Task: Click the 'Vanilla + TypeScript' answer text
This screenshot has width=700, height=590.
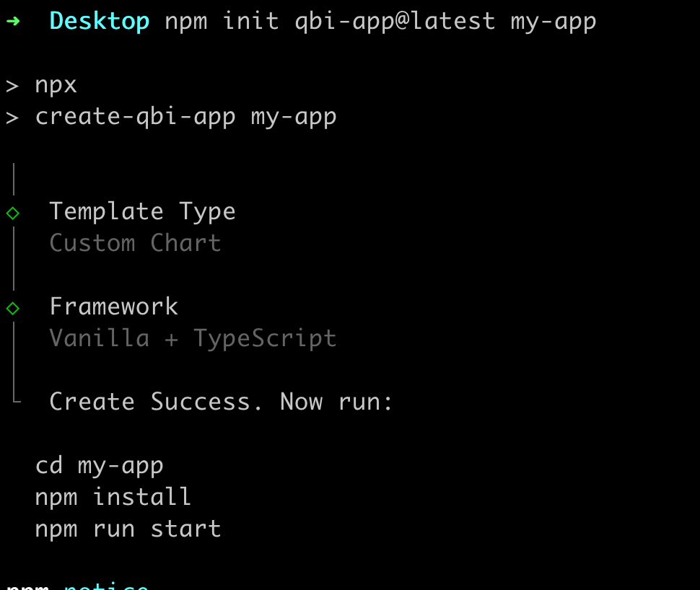Action: (193, 338)
